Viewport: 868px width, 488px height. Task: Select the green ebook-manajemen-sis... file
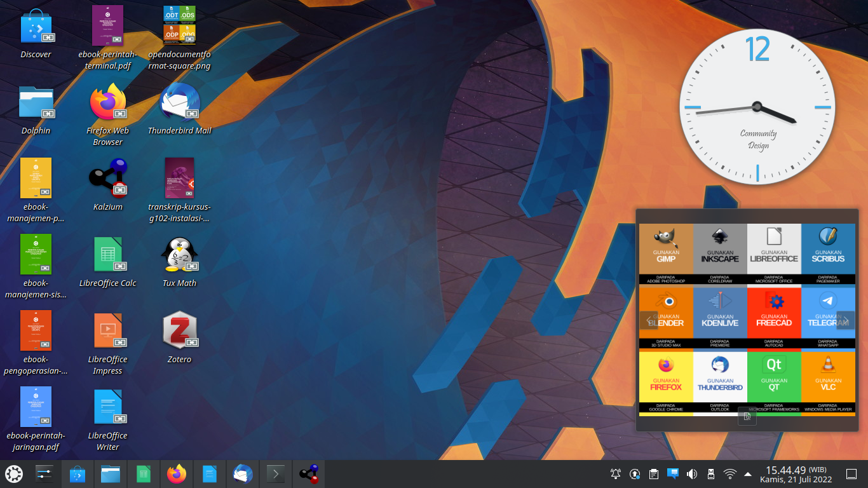pyautogui.click(x=36, y=266)
